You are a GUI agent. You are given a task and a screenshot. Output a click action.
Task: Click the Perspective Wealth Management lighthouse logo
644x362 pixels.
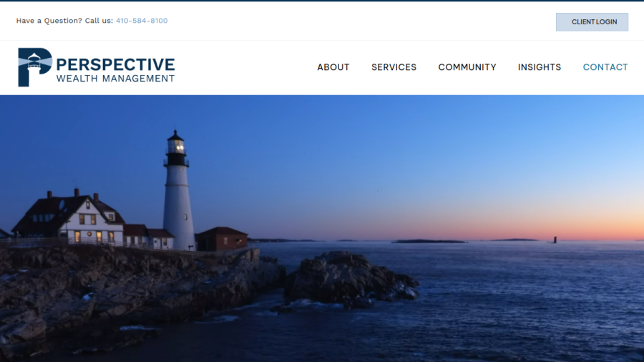click(x=96, y=67)
